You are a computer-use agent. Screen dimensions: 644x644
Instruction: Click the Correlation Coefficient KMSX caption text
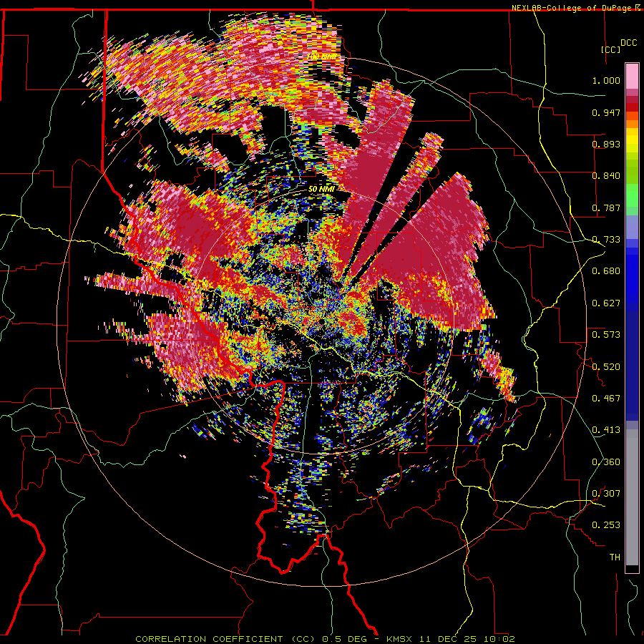point(325,639)
